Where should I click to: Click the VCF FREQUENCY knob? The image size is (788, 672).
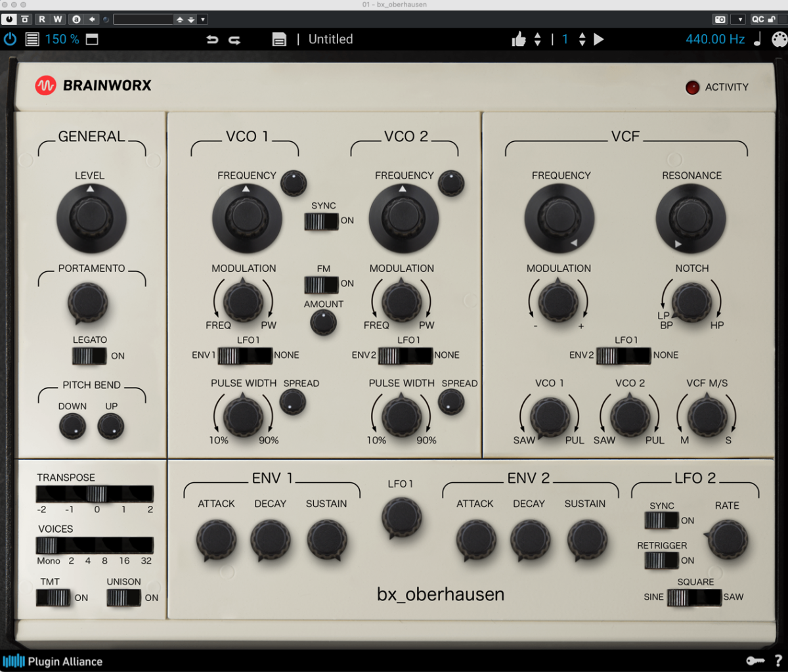tap(559, 218)
